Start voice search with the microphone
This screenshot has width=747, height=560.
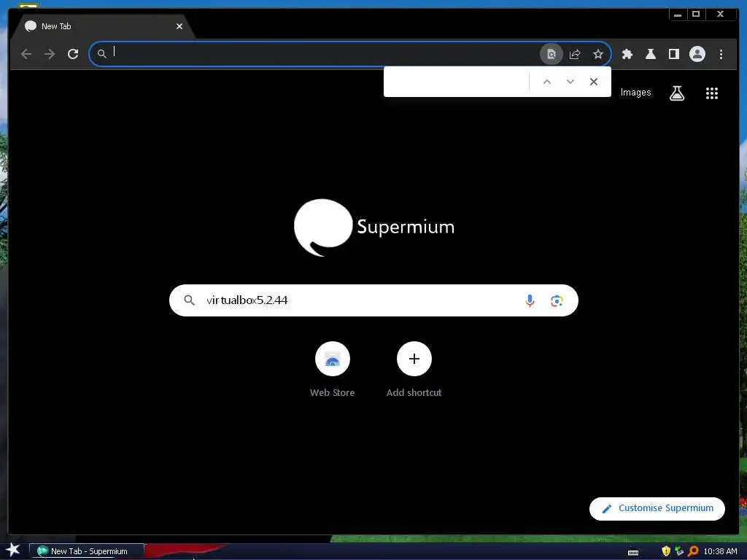pyautogui.click(x=530, y=300)
